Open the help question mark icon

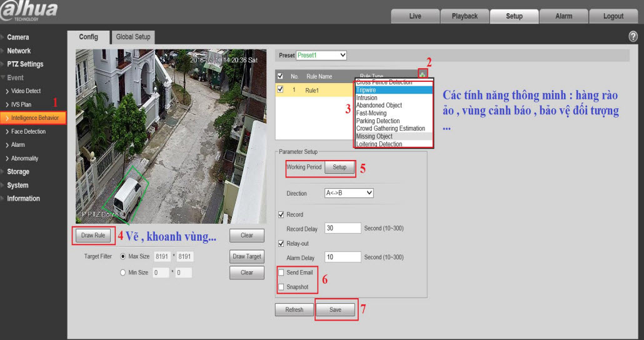tap(633, 37)
